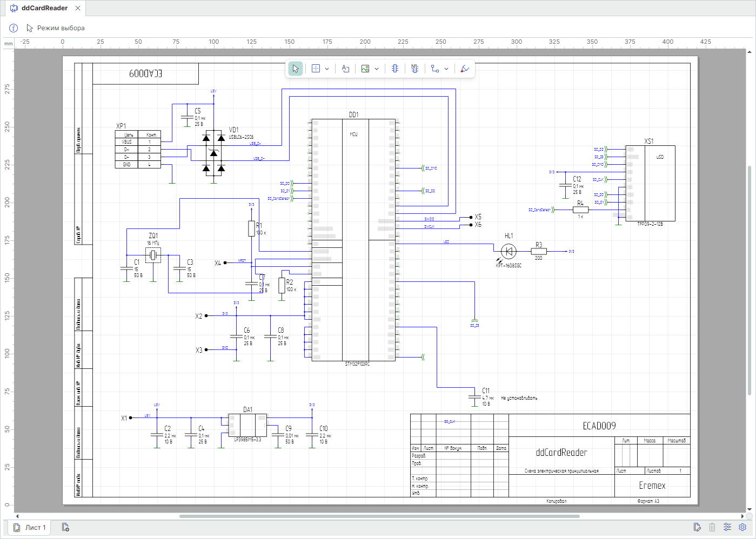Viewport: 756px width, 539px height.
Task: Select the ddCardReader document tab
Action: [x=44, y=8]
